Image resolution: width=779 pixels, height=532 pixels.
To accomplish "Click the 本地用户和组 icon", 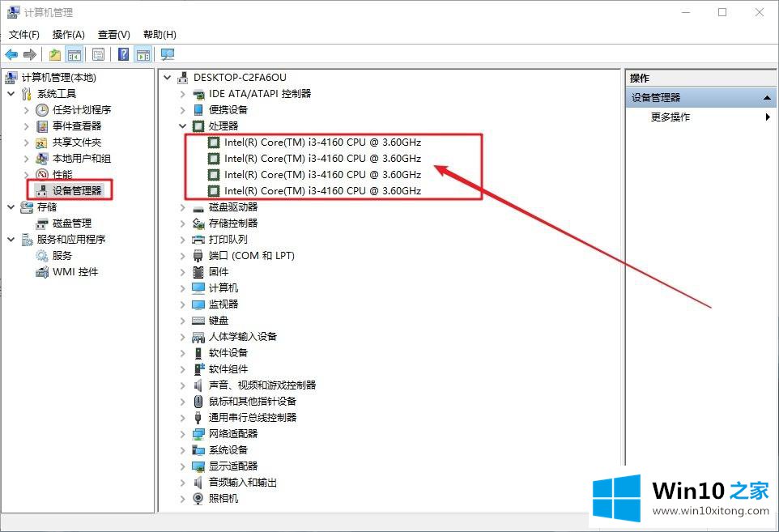I will [42, 159].
